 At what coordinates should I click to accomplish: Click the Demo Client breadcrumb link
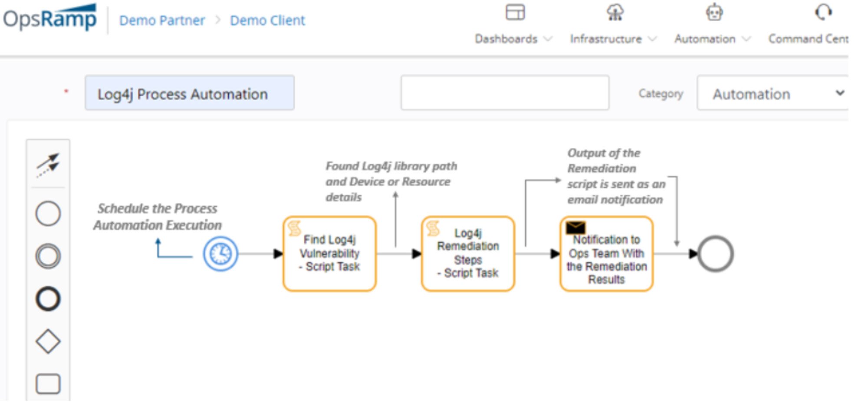point(268,20)
